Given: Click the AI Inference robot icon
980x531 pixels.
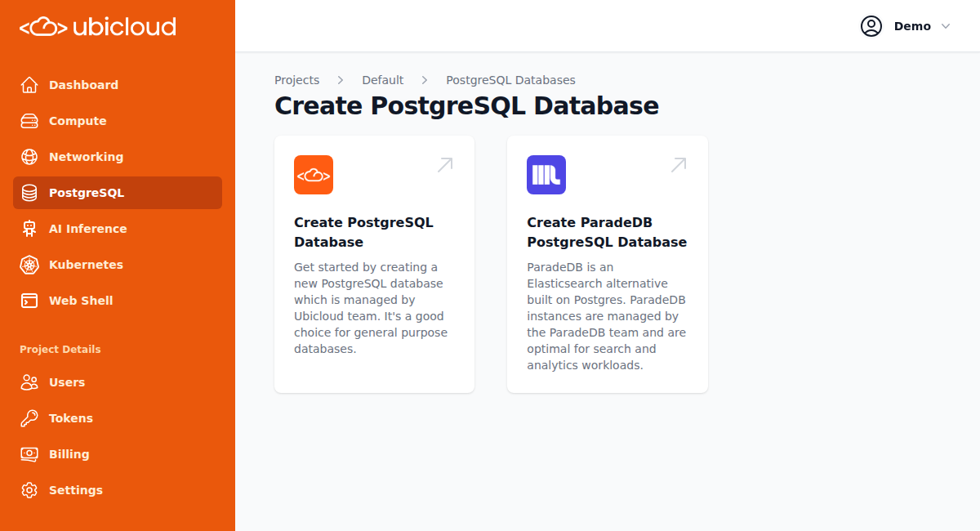Looking at the screenshot, I should 29,229.
